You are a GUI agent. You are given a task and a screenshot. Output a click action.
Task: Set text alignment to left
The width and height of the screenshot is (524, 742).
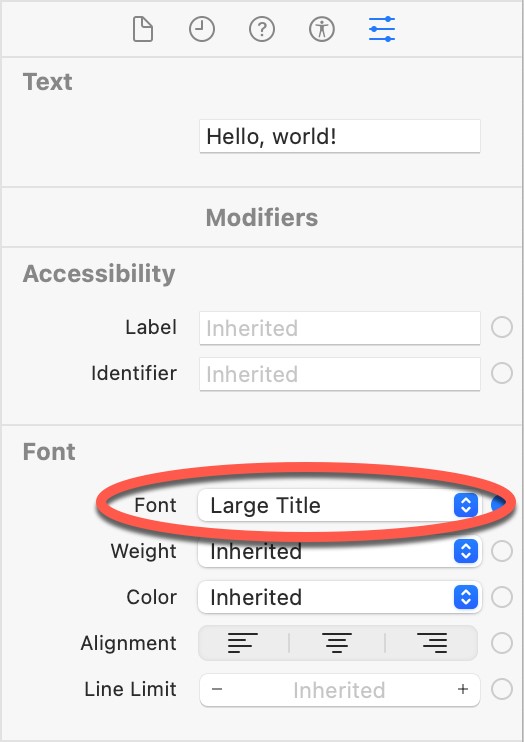(x=243, y=643)
